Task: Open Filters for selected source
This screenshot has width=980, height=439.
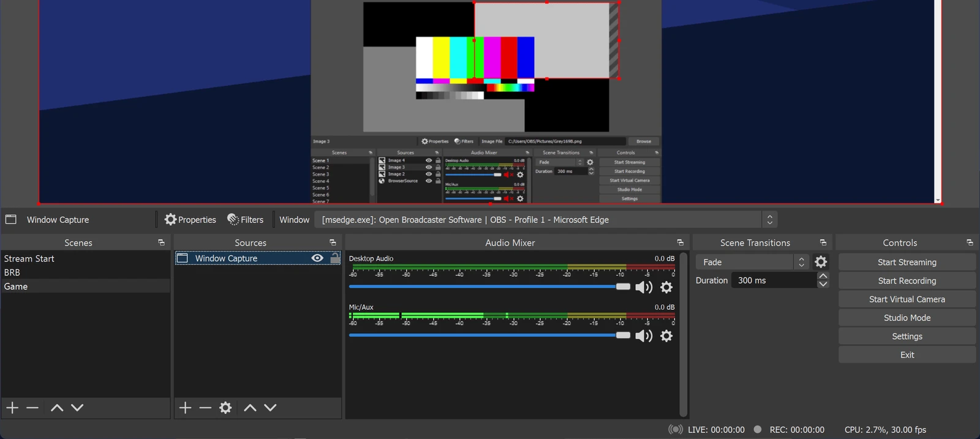Action: [x=245, y=220]
